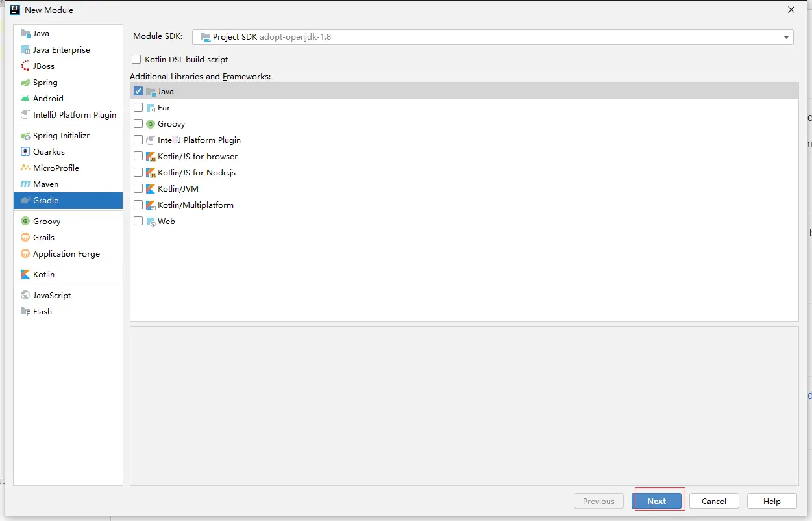Click the IntelliJ Platform Plugin sidebar icon

(x=25, y=115)
